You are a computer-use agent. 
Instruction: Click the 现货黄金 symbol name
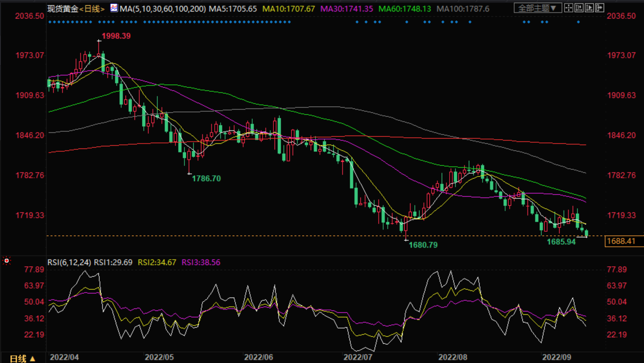[63, 9]
